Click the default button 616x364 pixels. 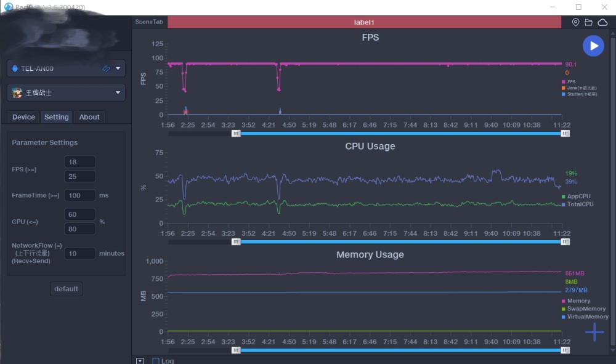[66, 289]
